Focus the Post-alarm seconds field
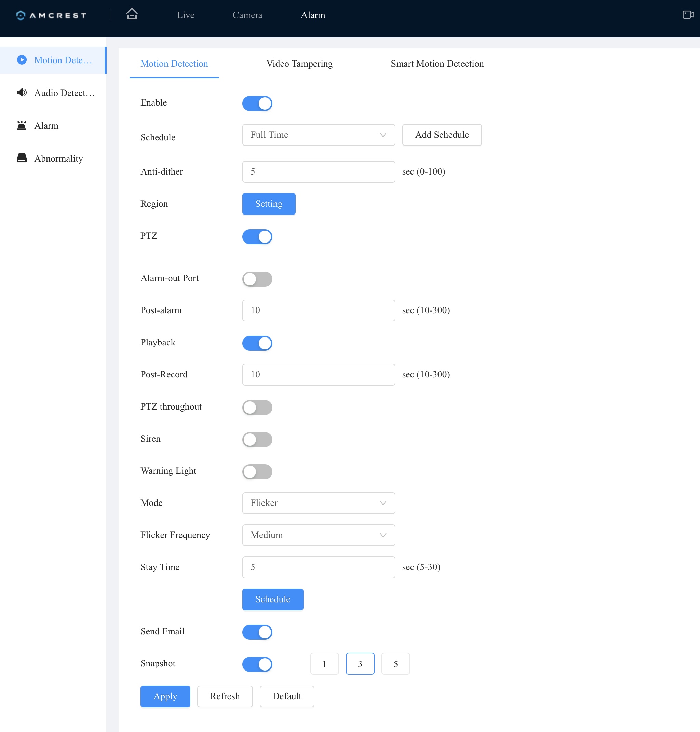Viewport: 700px width, 732px height. pos(319,310)
